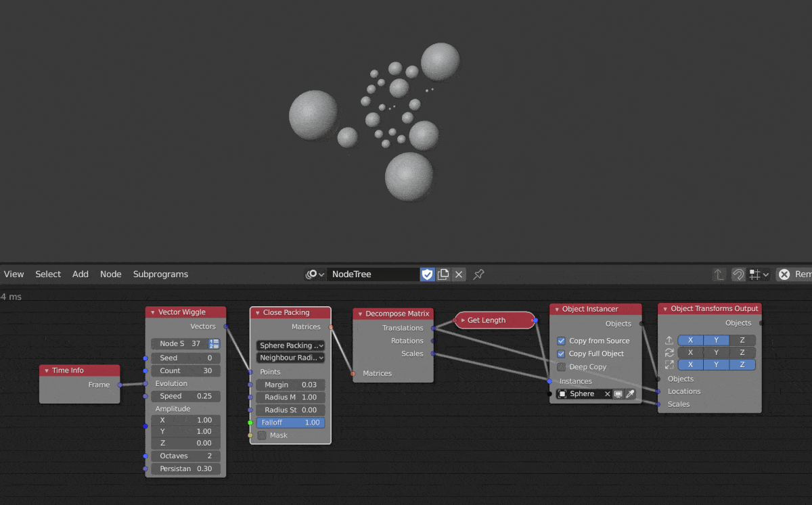Click the node seed mode icon in Vector Wiggle
Image resolution: width=812 pixels, height=505 pixels.
pos(214,344)
